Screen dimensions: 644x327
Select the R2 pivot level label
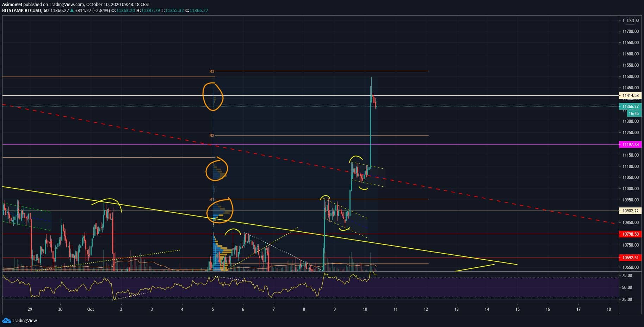click(212, 135)
